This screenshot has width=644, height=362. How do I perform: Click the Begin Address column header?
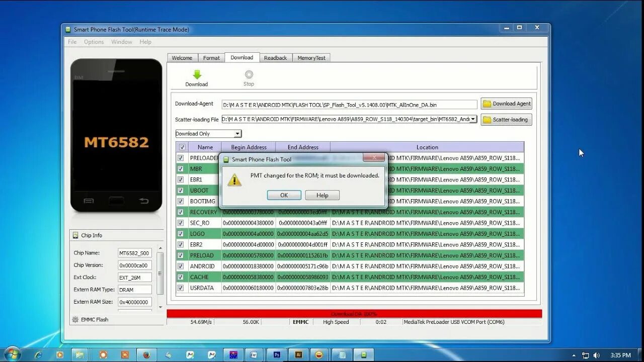pos(249,147)
